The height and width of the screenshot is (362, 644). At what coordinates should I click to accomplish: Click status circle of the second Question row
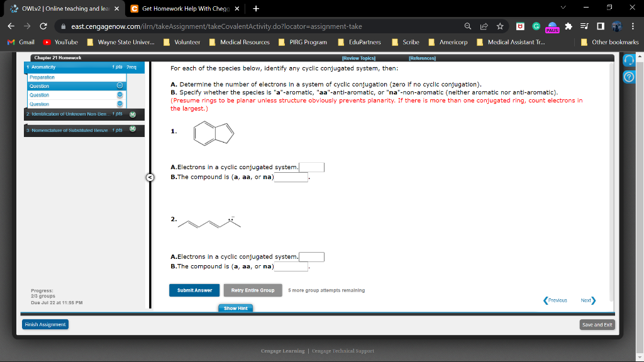(x=120, y=95)
